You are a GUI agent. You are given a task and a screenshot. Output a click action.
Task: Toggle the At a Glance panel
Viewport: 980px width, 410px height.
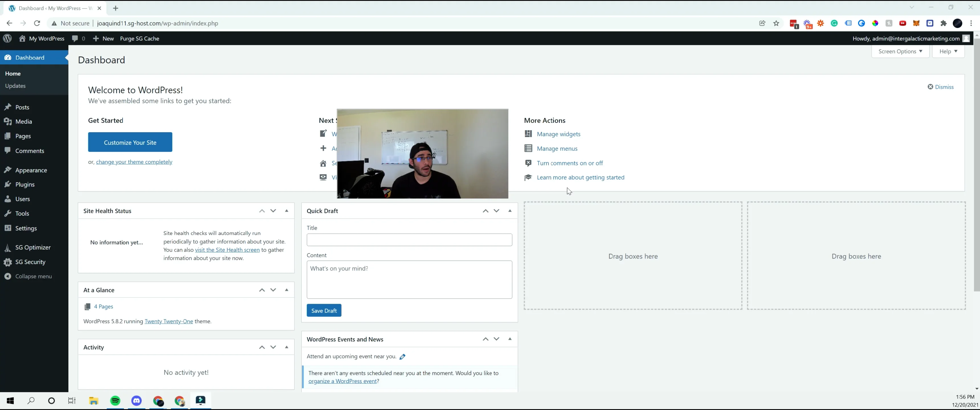[287, 290]
